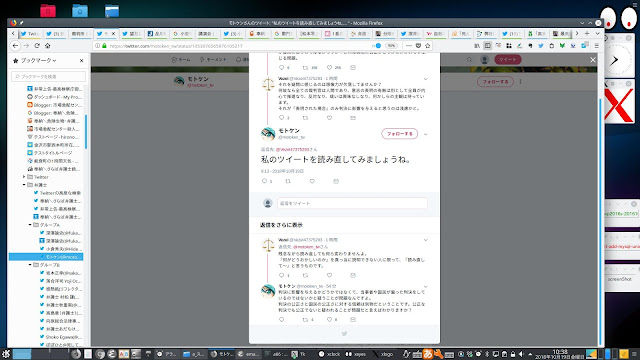Expand the Twitter bookmarks folder
Screen dimensions: 640x360
click(24, 177)
